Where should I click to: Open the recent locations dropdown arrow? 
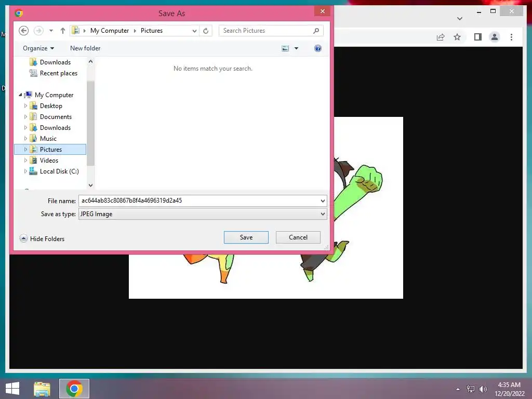pos(51,31)
